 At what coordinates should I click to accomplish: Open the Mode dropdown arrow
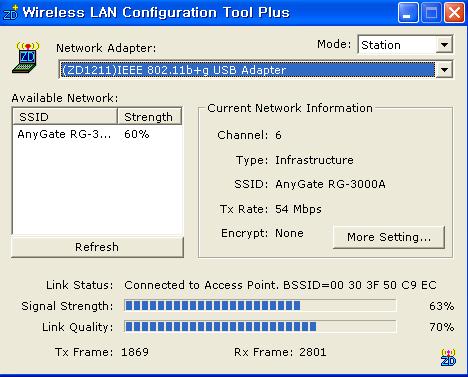pyautogui.click(x=444, y=45)
